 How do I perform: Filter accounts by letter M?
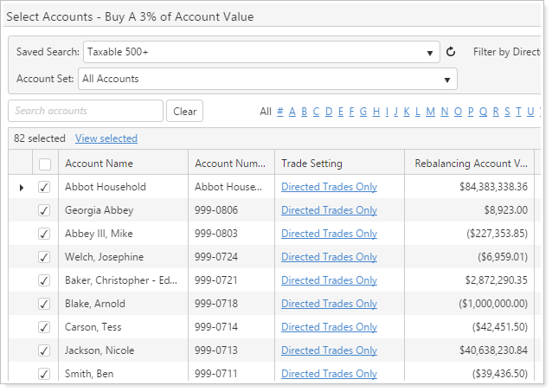coord(430,111)
